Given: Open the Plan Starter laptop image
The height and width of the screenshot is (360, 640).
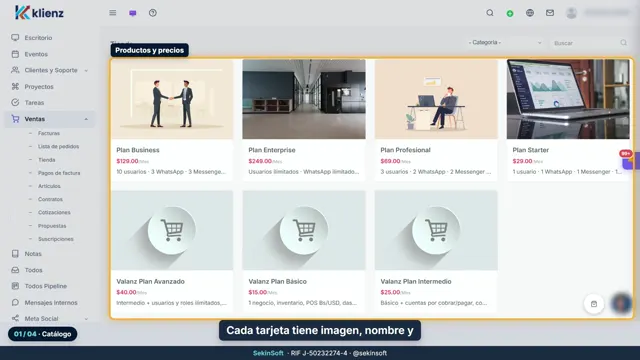Looking at the screenshot, I should [568, 99].
